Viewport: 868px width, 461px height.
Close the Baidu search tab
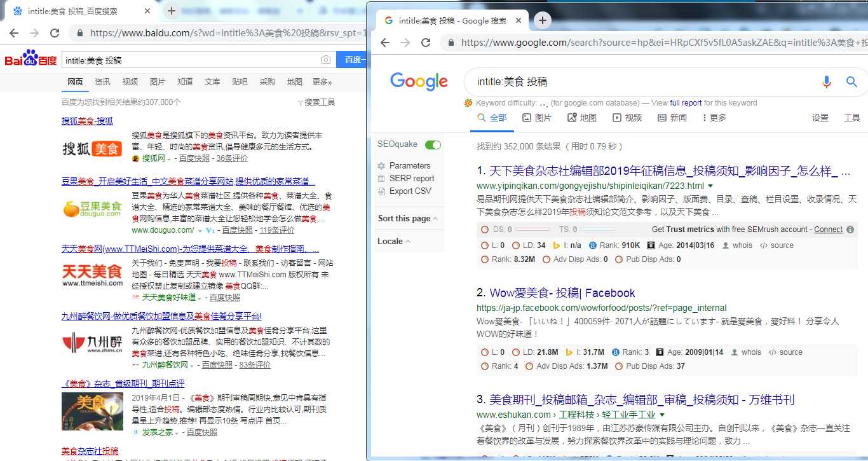147,11
